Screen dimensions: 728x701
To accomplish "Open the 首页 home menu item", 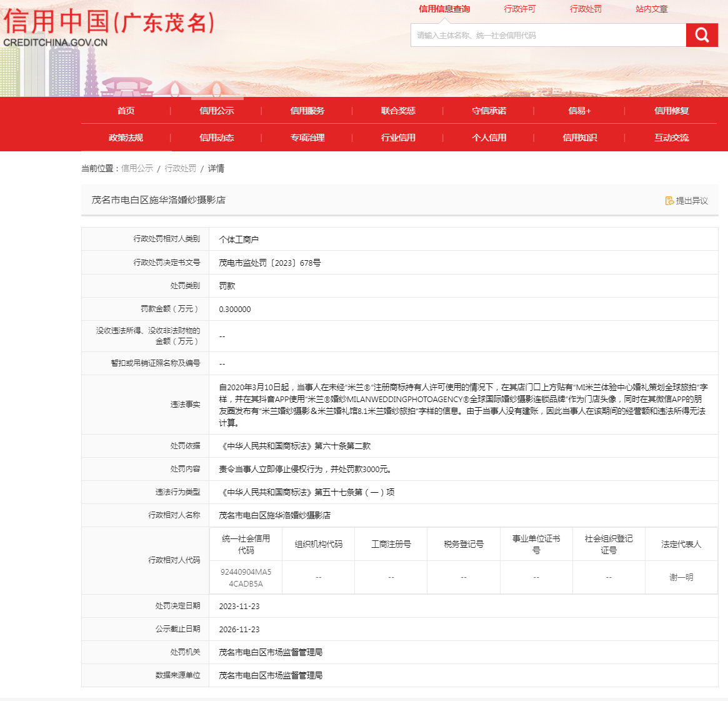I will (x=126, y=111).
